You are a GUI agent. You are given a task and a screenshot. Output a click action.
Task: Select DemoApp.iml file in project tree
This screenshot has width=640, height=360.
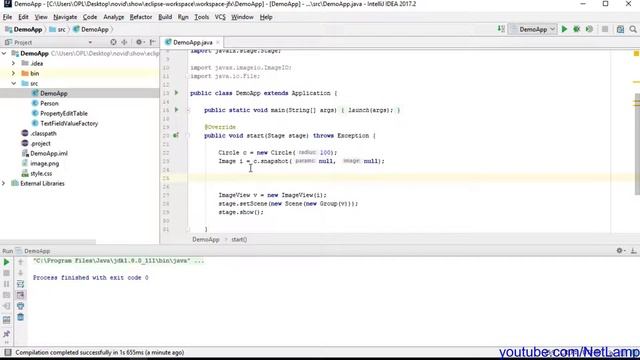tap(49, 153)
